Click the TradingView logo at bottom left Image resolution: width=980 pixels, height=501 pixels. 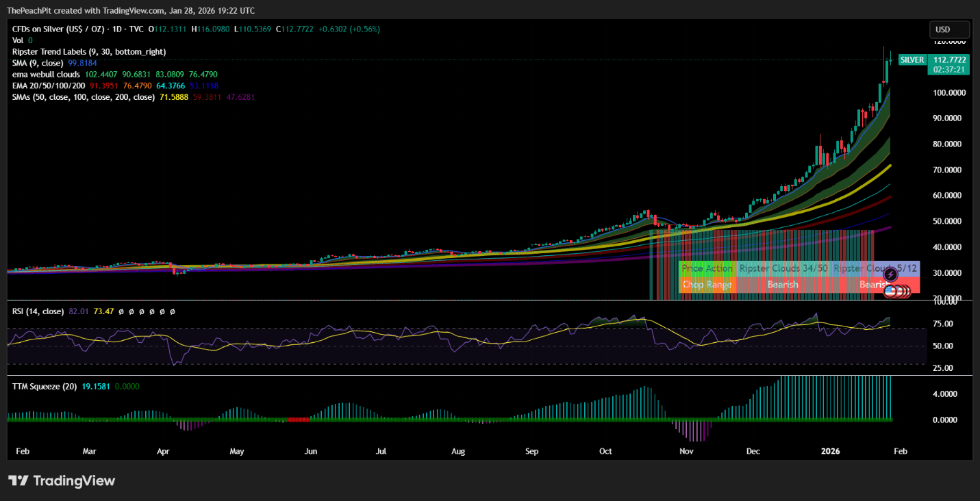[62, 480]
